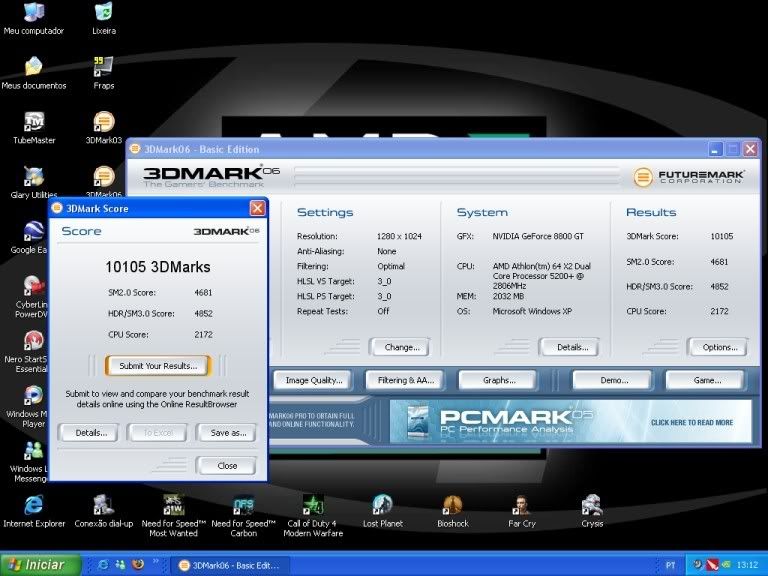Click Save as in the Score dialog
The image size is (768, 576).
(x=228, y=433)
